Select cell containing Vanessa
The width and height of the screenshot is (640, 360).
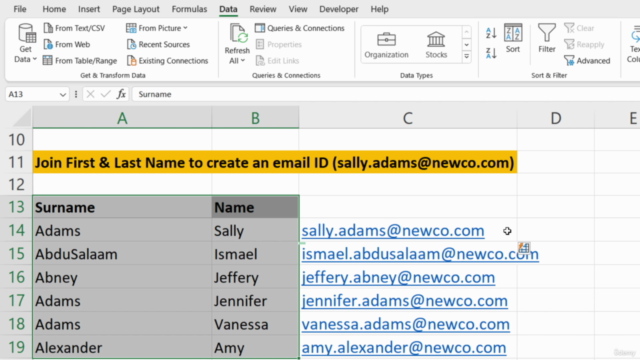click(x=256, y=324)
